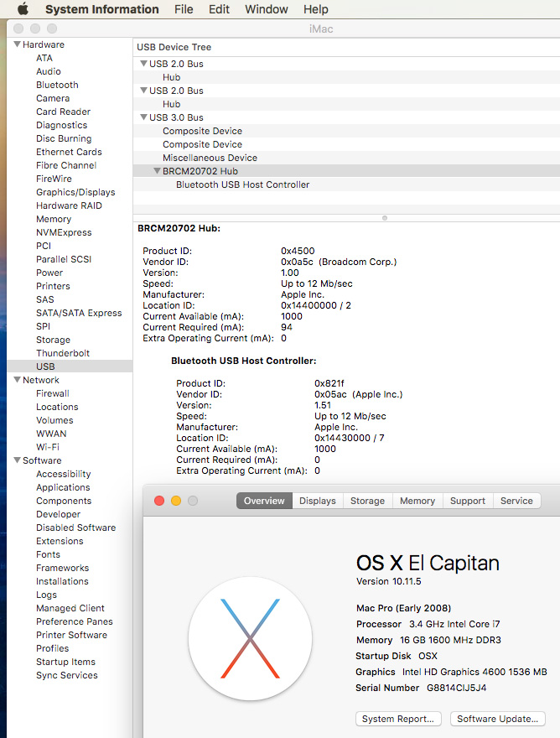
Task: Switch to the Support tab
Action: [467, 501]
